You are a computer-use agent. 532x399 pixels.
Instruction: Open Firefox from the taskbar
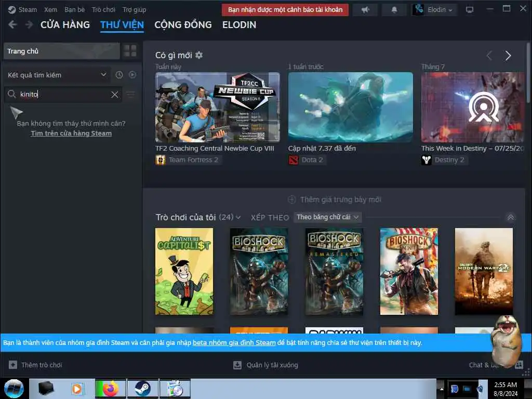click(110, 389)
